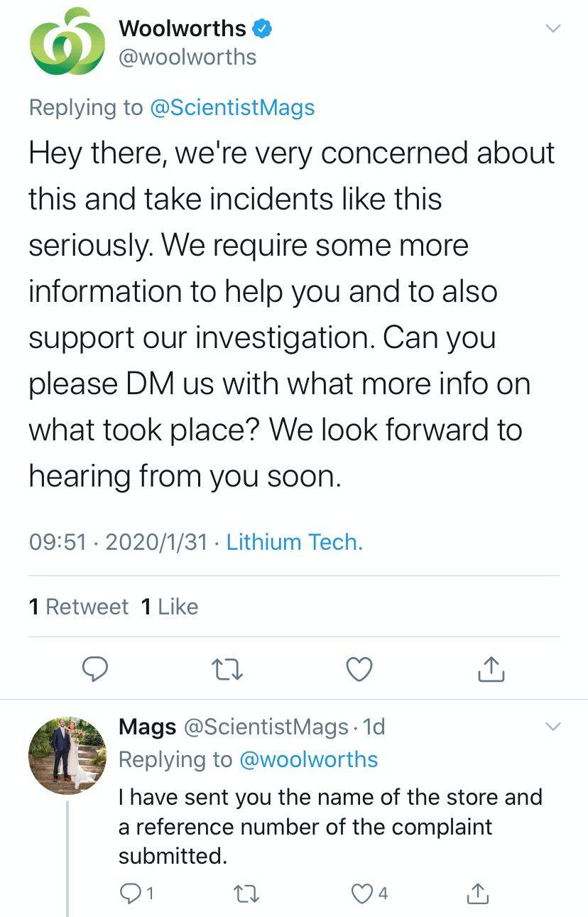The image size is (588, 917).
Task: Share the Mags reply
Action: (477, 893)
